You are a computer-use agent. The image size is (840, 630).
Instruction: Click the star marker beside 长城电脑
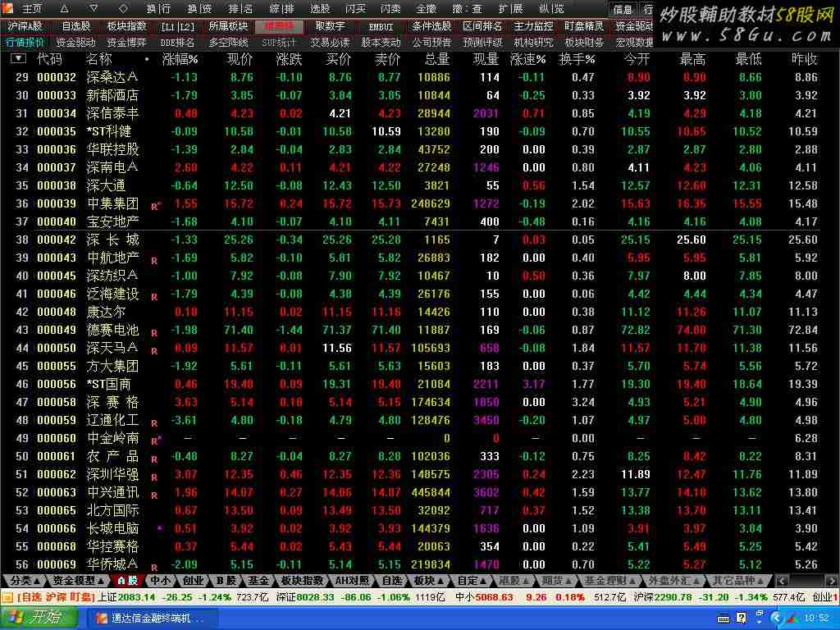coord(160,528)
